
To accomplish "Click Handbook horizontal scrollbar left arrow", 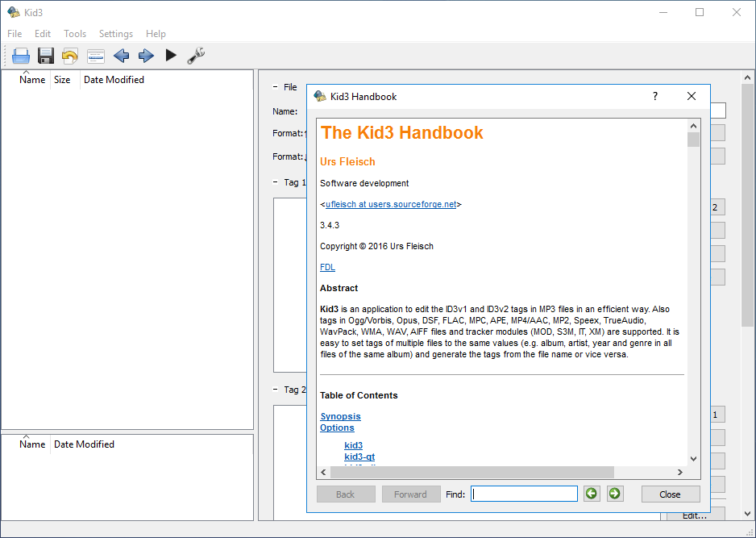I will pos(323,473).
